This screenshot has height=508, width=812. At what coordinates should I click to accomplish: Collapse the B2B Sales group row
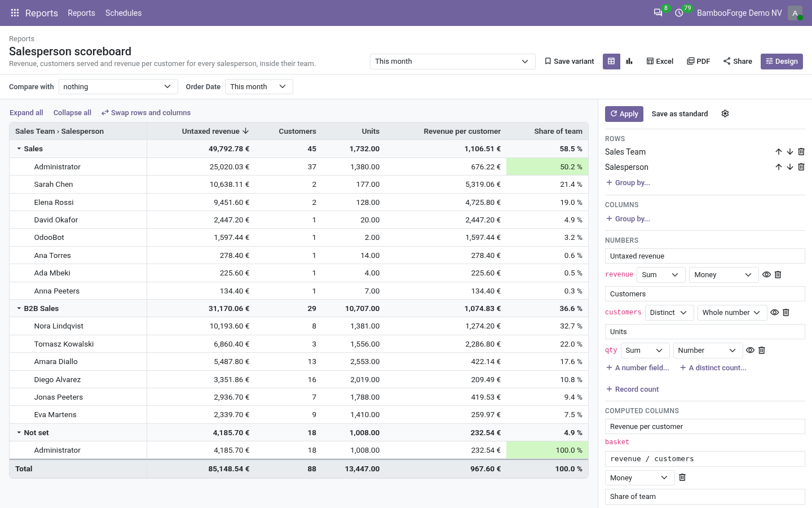pyautogui.click(x=19, y=309)
